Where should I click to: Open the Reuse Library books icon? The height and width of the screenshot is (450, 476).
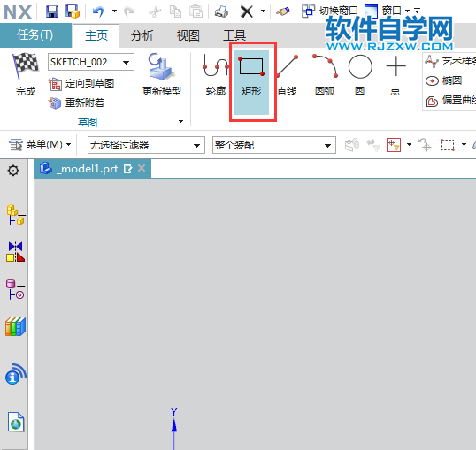click(15, 326)
